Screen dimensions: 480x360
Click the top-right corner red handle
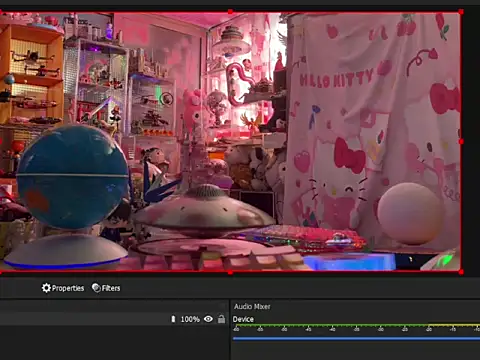(x=461, y=12)
